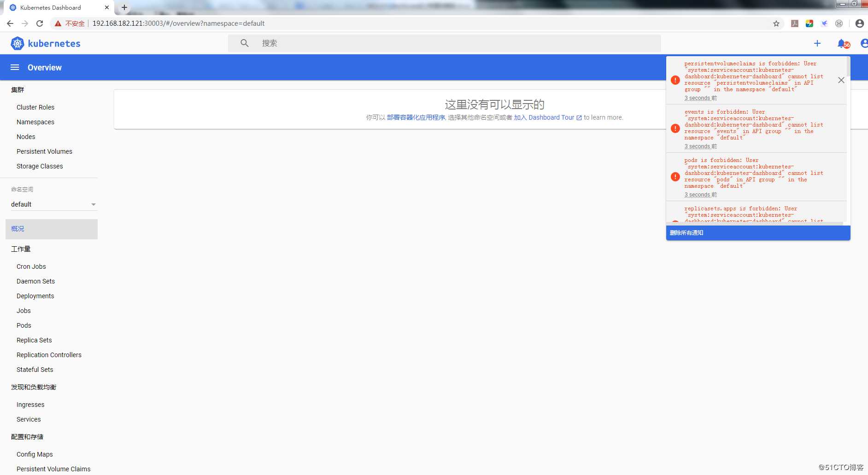Viewport: 868px width, 475px height.
Task: Open the notifications bell icon
Action: 842,43
